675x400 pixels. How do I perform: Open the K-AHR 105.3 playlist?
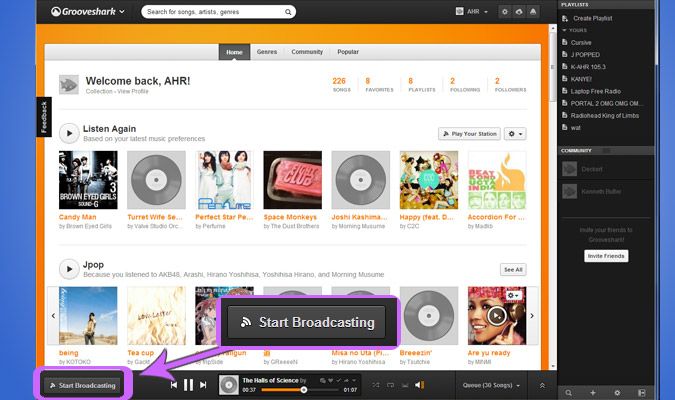588,67
